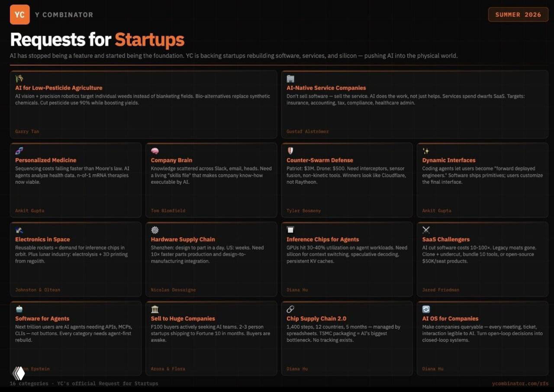Open the 'AI for Low-Pesticide Agriculture' title
Image resolution: width=554 pixels, height=392 pixels.
pyautogui.click(x=59, y=88)
